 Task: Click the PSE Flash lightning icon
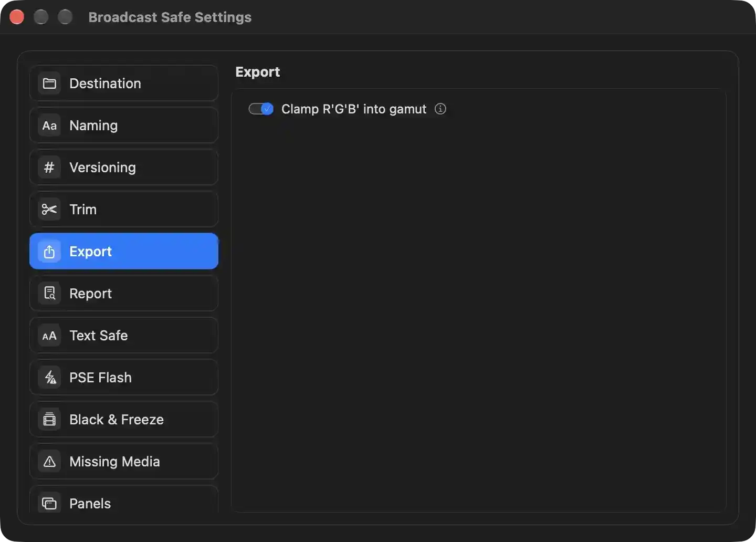click(49, 378)
